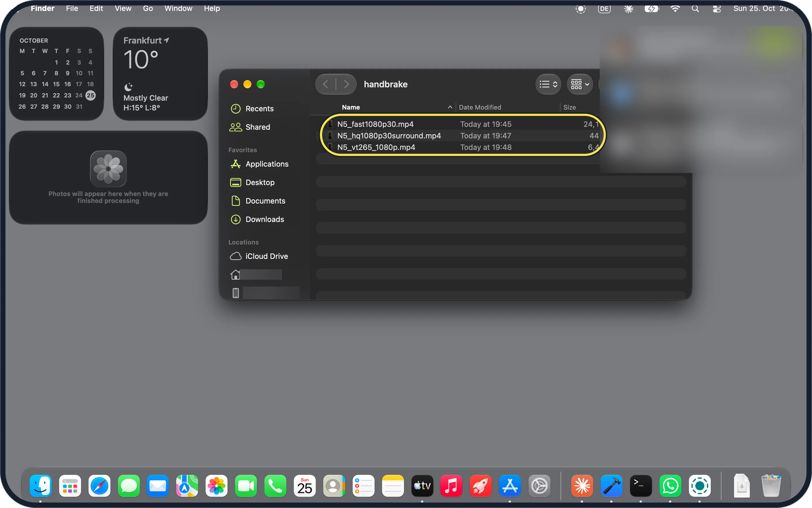812x508 pixels.
Task: Open Applications in the Finder sidebar
Action: (x=259, y=164)
